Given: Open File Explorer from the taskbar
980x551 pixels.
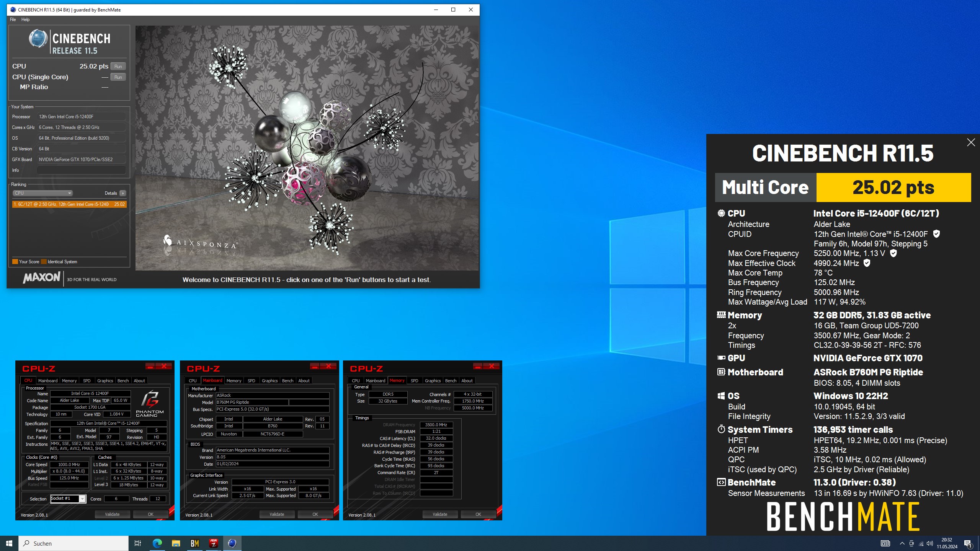Looking at the screenshot, I should pyautogui.click(x=176, y=543).
